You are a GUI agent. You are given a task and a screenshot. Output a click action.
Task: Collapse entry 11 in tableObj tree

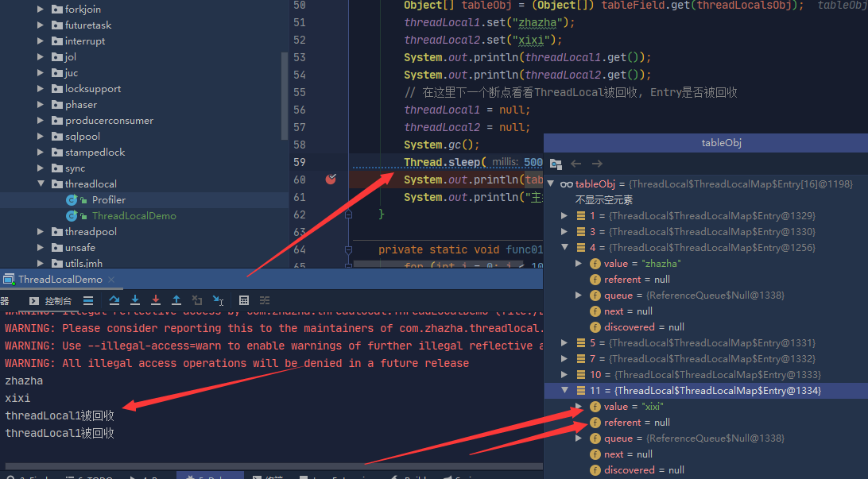coord(564,390)
